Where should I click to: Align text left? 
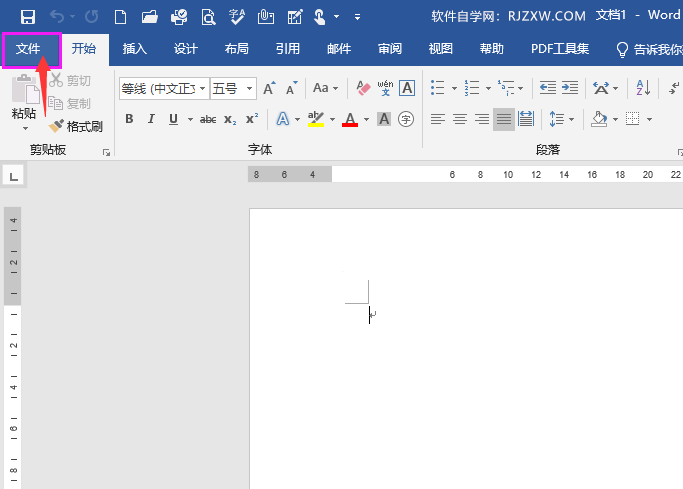coord(438,119)
